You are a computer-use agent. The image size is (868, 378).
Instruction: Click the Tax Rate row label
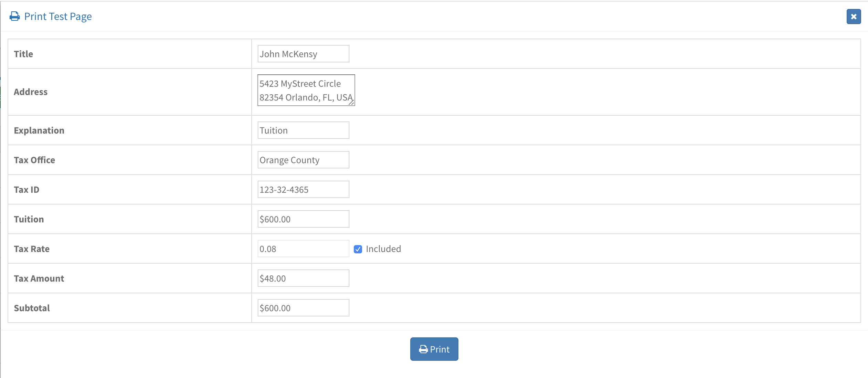pyautogui.click(x=32, y=249)
